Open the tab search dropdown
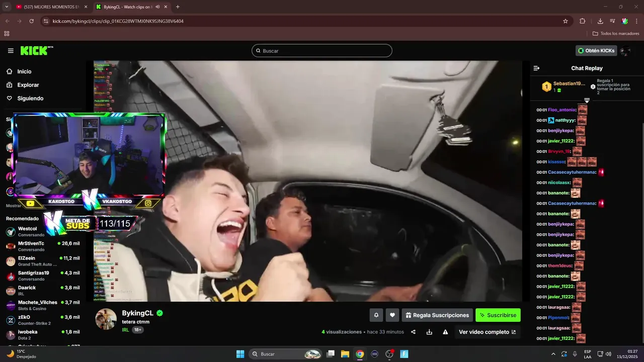 coord(7,7)
